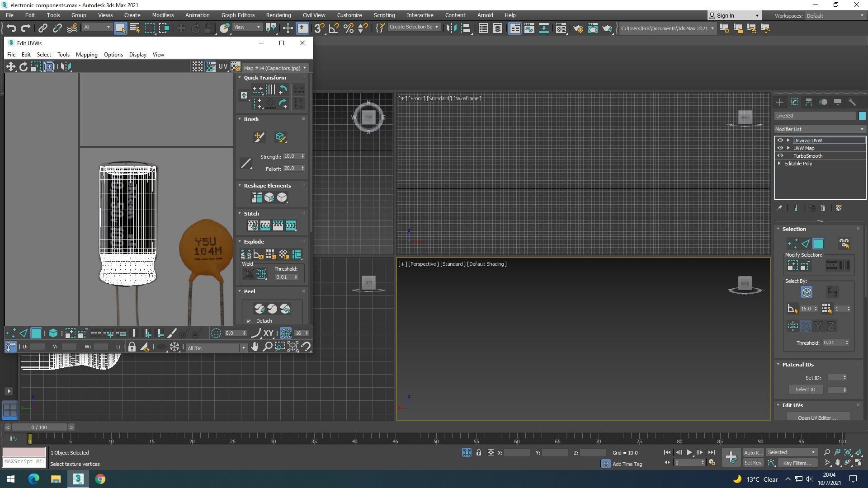
Task: Click the Pan hand tool in UV editor
Action: coord(255,347)
